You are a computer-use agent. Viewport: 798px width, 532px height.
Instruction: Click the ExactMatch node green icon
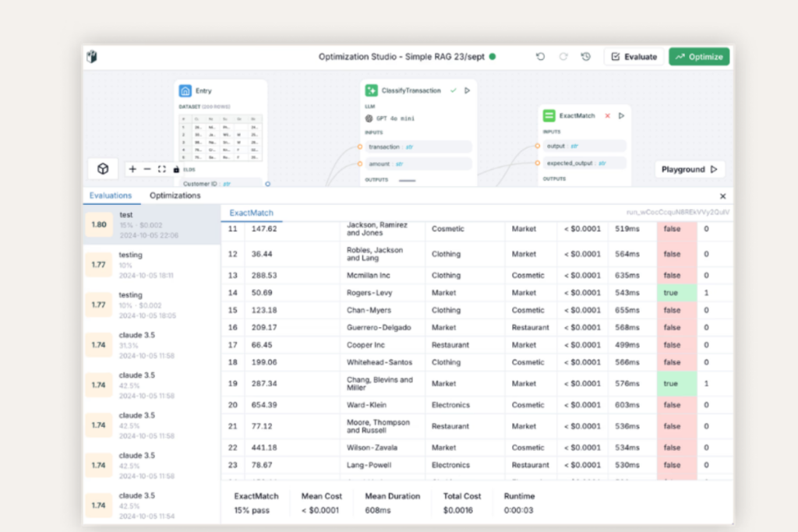pyautogui.click(x=549, y=115)
